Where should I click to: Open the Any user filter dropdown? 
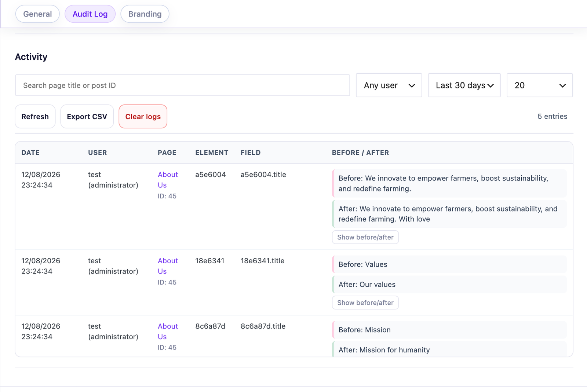click(x=389, y=85)
